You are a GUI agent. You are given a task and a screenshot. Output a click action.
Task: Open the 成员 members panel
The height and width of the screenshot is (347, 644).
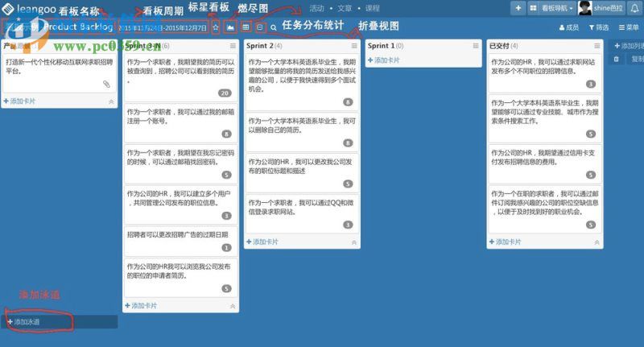point(569,27)
